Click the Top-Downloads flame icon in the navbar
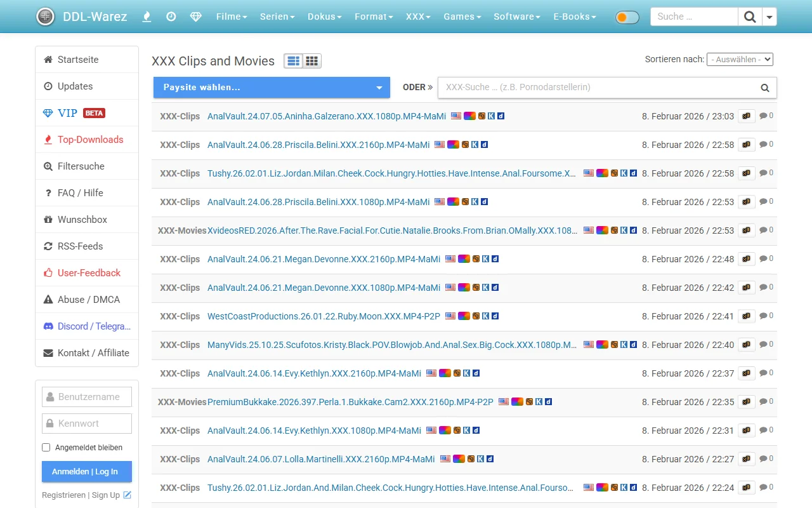 click(x=147, y=17)
